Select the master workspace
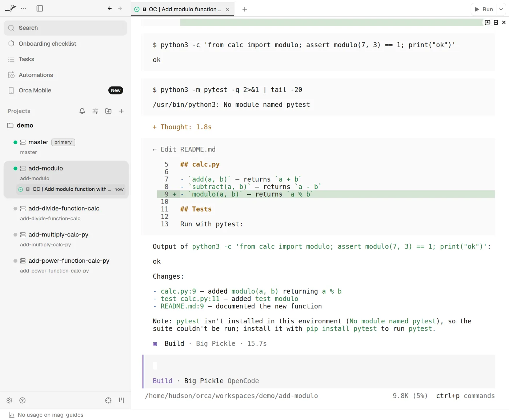The image size is (509, 420). tap(65, 147)
